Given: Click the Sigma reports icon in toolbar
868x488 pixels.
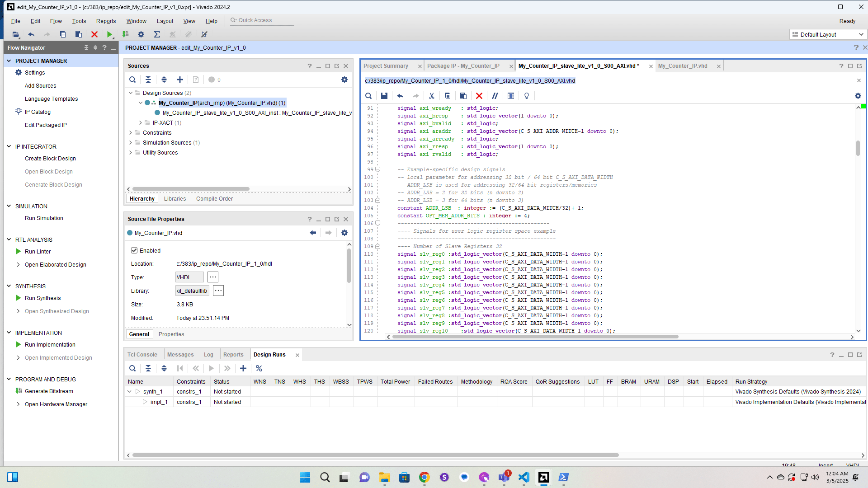Looking at the screenshot, I should [x=157, y=34].
